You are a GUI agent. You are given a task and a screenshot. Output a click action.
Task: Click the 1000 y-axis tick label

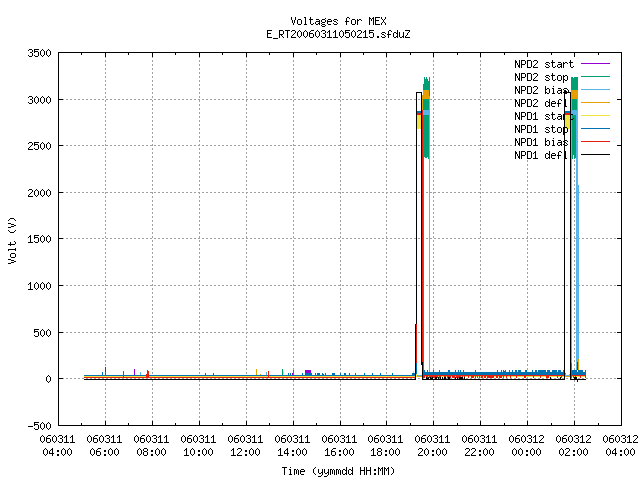pos(39,287)
